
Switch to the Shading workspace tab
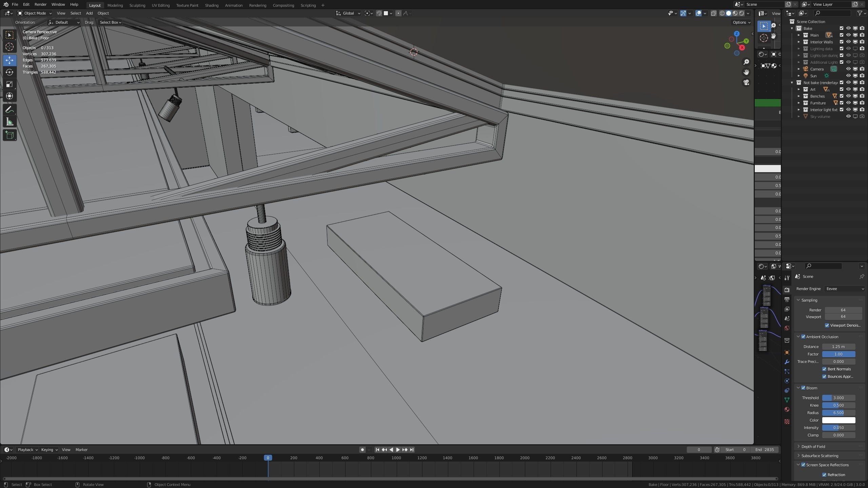tap(212, 5)
